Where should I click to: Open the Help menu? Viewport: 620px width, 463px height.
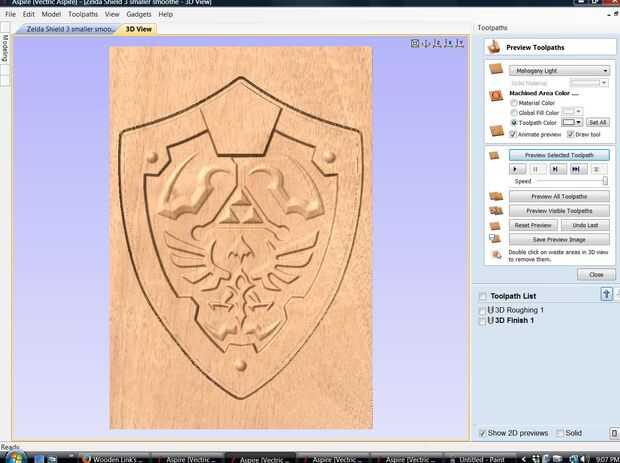click(165, 14)
